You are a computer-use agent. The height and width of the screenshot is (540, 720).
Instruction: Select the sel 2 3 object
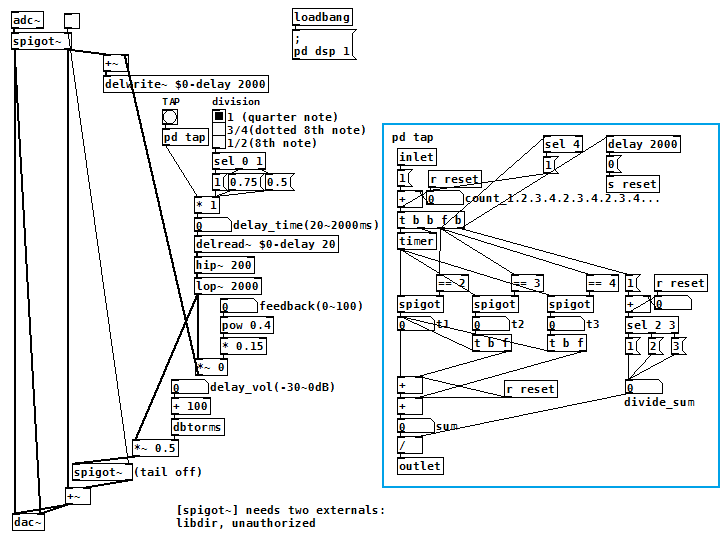[x=652, y=325]
